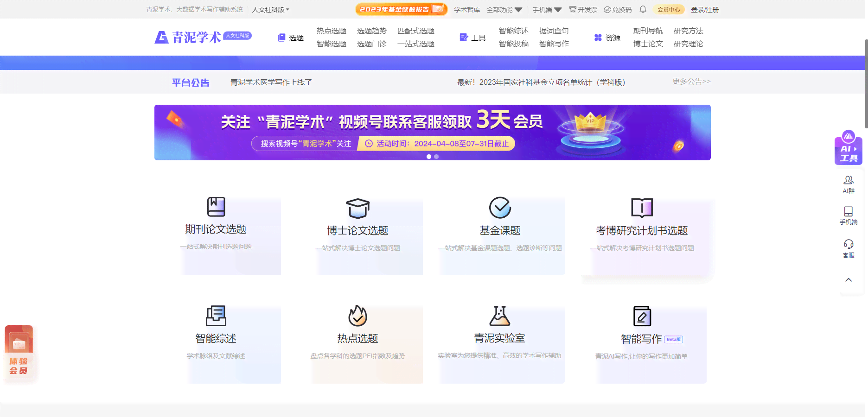This screenshot has width=868, height=417.
Task: Open 智能选题 navigation item
Action: 332,44
